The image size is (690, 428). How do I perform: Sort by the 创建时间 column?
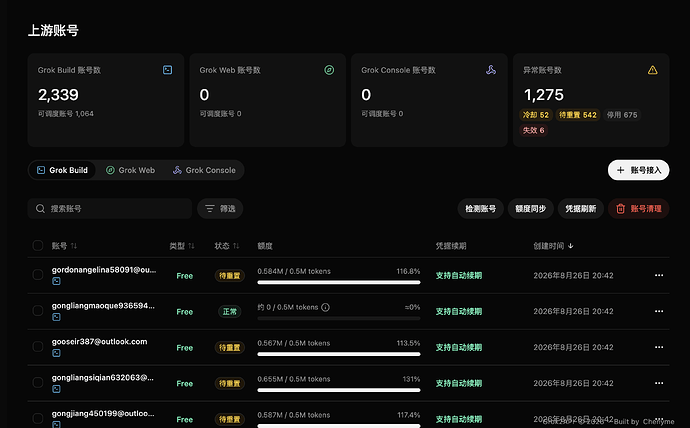pyautogui.click(x=553, y=246)
